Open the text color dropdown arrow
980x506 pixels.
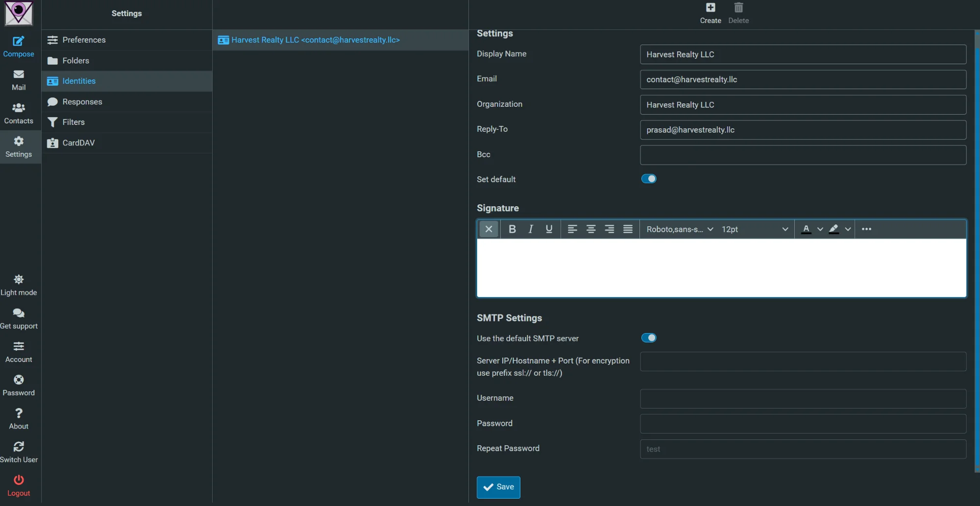coord(820,229)
